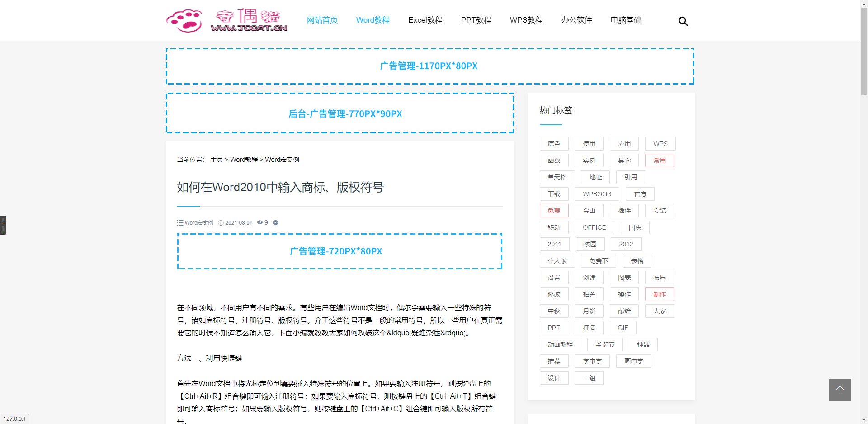Open 电脑基础 menu item
The image size is (868, 424).
click(x=626, y=20)
